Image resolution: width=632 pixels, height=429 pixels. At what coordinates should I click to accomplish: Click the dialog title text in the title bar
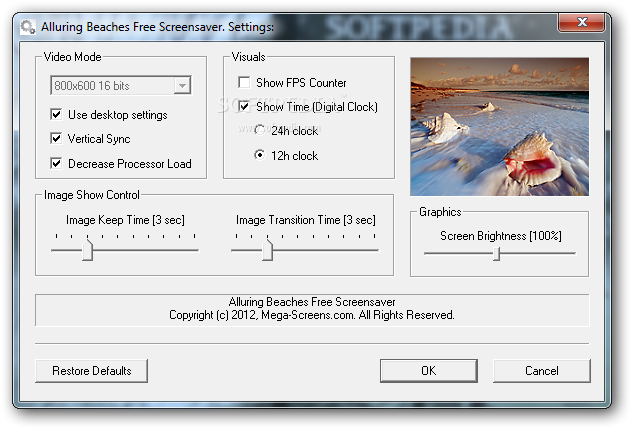(x=158, y=27)
